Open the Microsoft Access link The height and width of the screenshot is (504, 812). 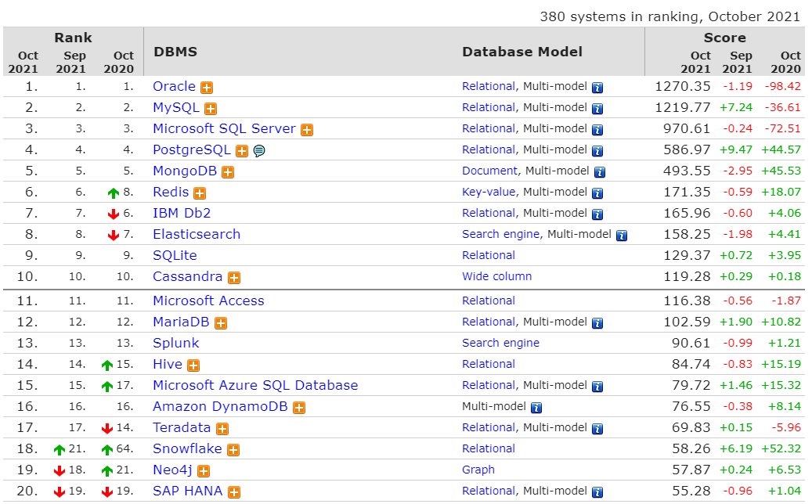[209, 301]
